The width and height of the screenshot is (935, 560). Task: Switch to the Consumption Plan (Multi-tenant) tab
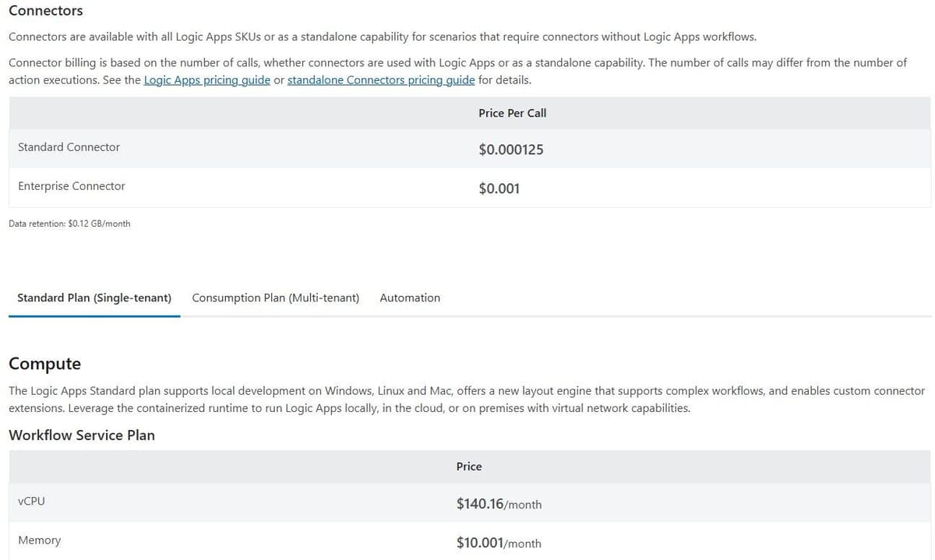click(x=276, y=298)
